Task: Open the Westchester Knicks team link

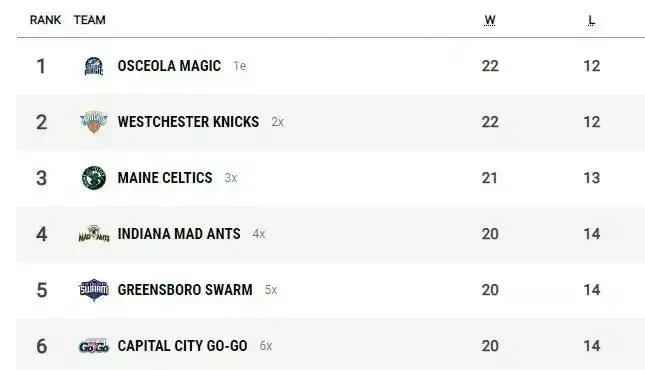Action: [188, 122]
